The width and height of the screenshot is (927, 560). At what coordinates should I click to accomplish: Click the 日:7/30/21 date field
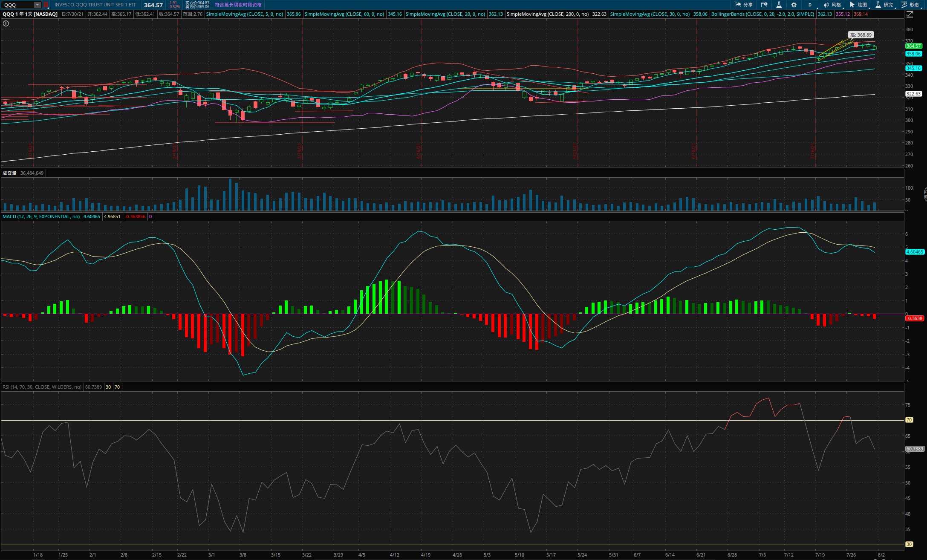[x=72, y=14]
